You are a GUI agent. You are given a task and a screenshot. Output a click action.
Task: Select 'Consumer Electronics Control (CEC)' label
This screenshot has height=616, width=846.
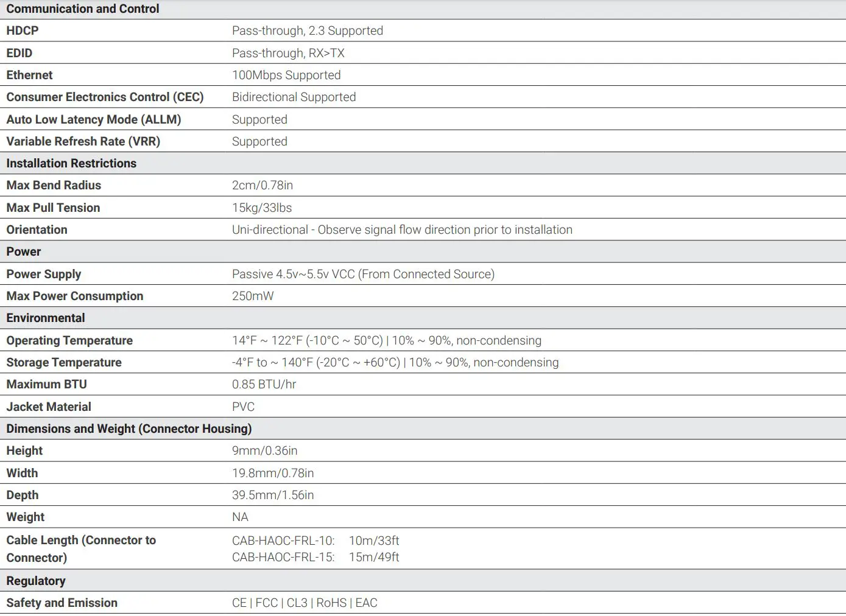coord(105,97)
